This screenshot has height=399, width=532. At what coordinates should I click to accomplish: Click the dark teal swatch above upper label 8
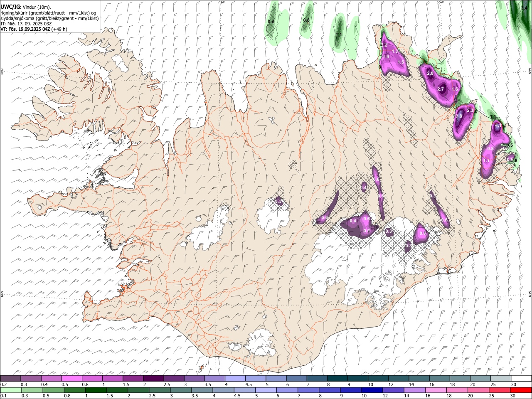coord(337,378)
